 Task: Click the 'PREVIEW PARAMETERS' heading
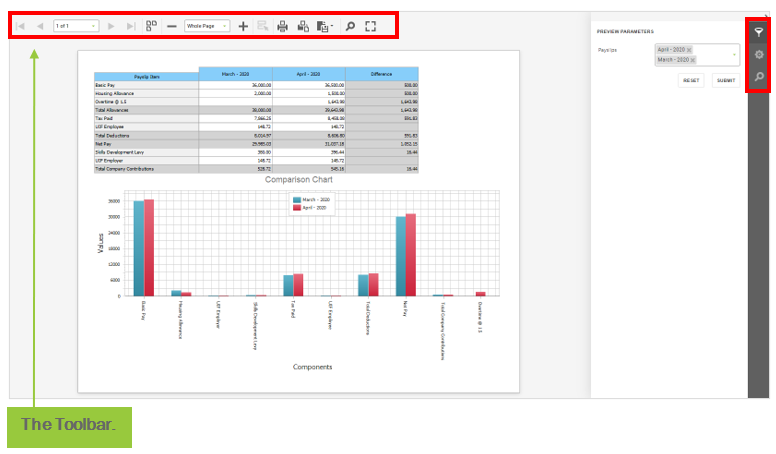[625, 31]
